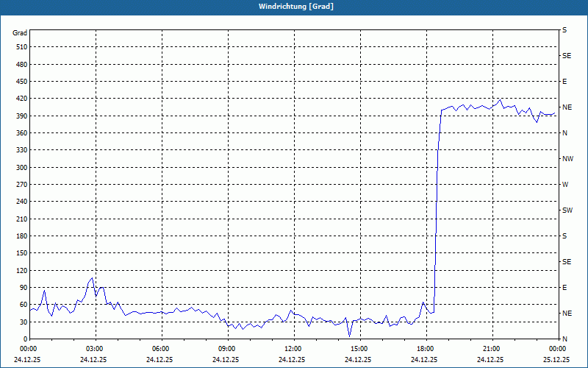Click the 15:00 time label

click(359, 349)
